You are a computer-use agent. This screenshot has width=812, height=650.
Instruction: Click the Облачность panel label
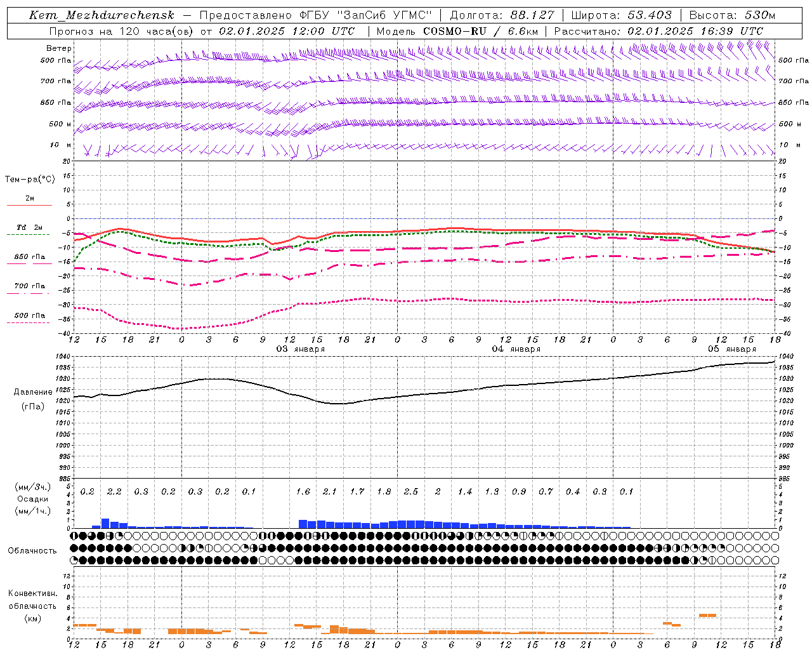[32, 550]
